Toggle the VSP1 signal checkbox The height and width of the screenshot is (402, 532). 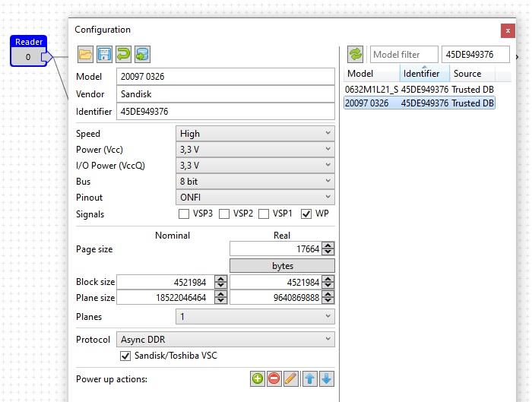264,214
